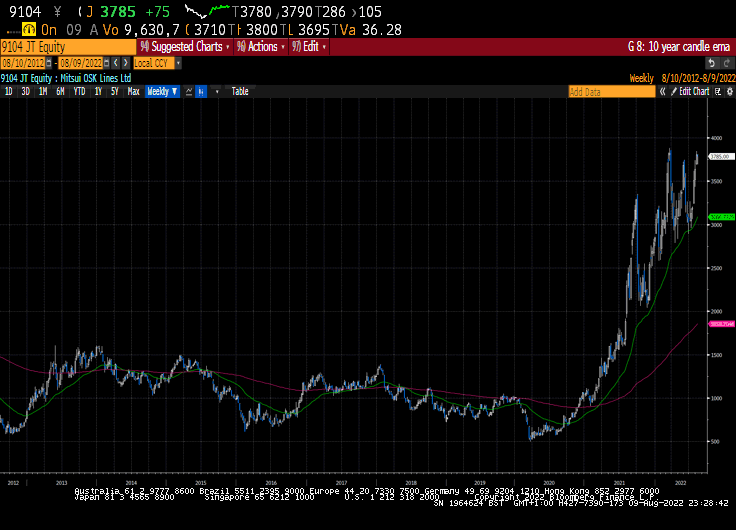Click the 1500 price axis label
The width and height of the screenshot is (736, 530).
717,355
